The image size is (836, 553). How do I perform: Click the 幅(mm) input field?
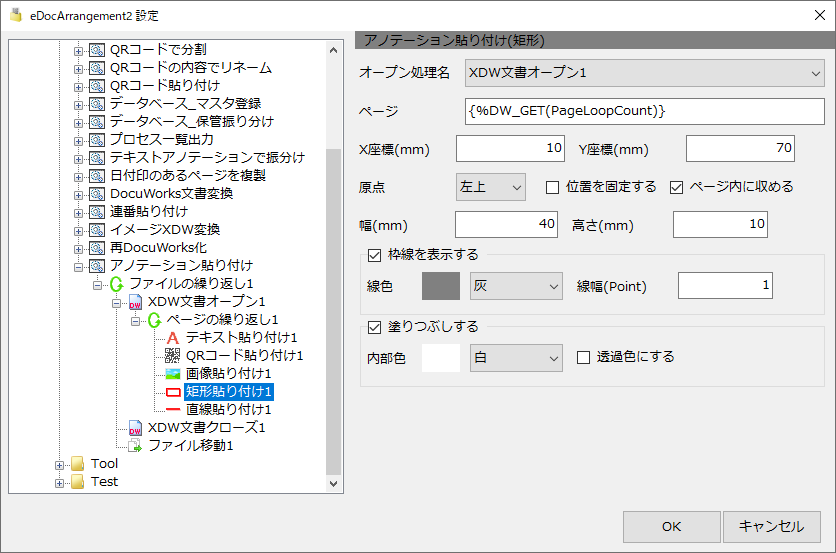click(507, 225)
